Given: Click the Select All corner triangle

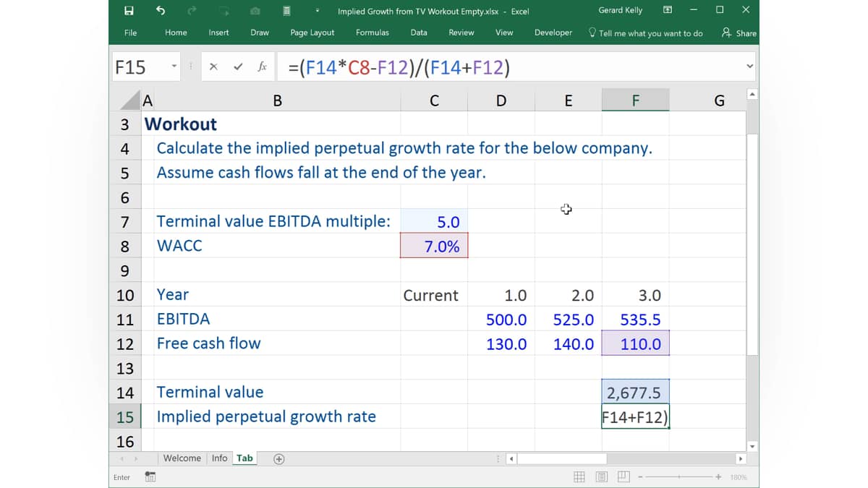Looking at the screenshot, I should 129,100.
